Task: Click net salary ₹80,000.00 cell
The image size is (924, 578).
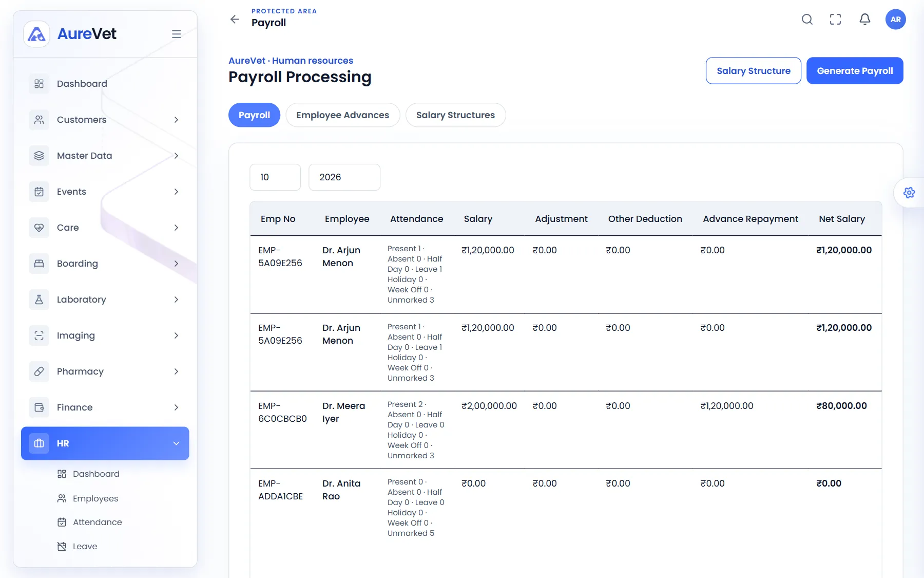Action: [x=841, y=406]
